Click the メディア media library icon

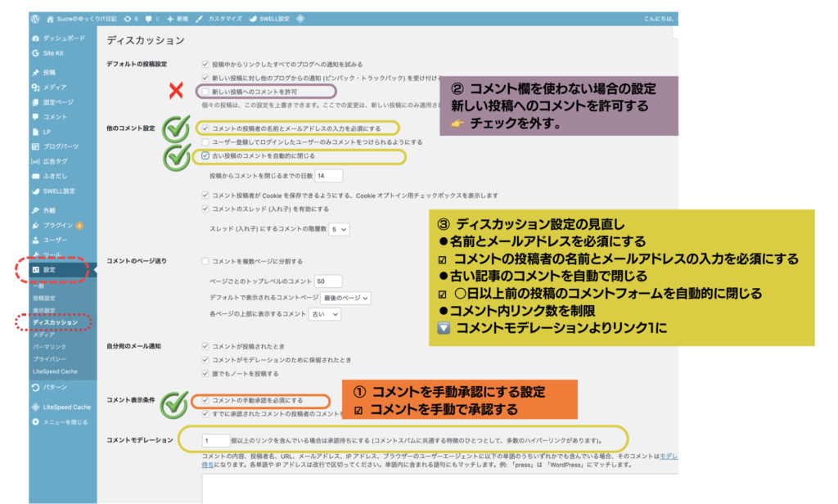pyautogui.click(x=35, y=88)
